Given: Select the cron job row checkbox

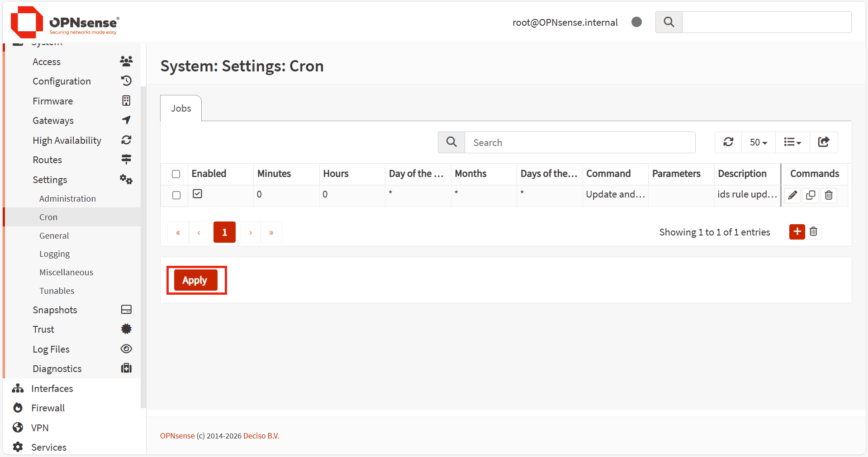Looking at the screenshot, I should (x=176, y=195).
